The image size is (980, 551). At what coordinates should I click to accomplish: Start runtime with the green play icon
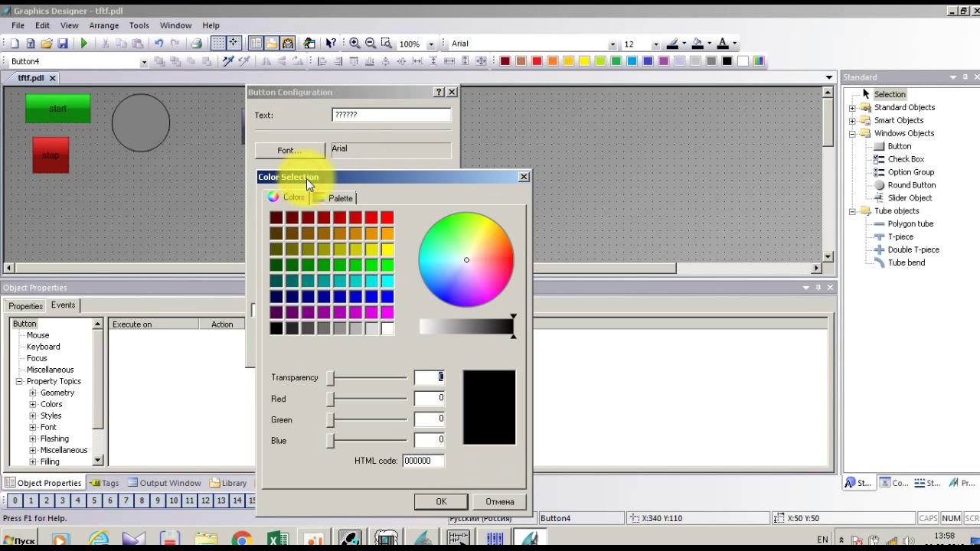pos(84,44)
